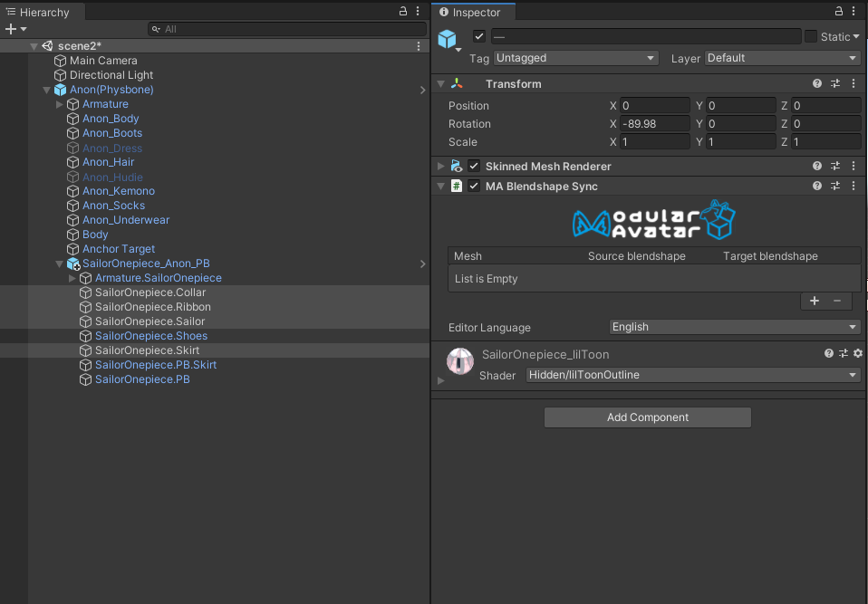Click the cube icon beside Body

[72, 235]
